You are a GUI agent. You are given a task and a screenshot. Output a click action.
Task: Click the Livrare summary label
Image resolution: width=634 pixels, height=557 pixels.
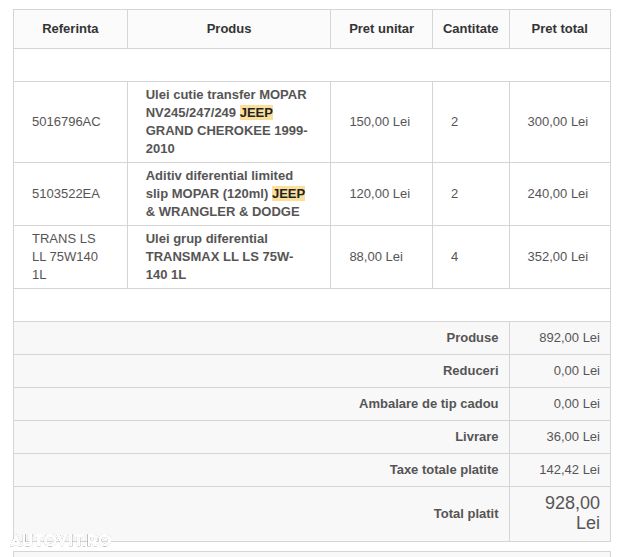click(x=477, y=437)
